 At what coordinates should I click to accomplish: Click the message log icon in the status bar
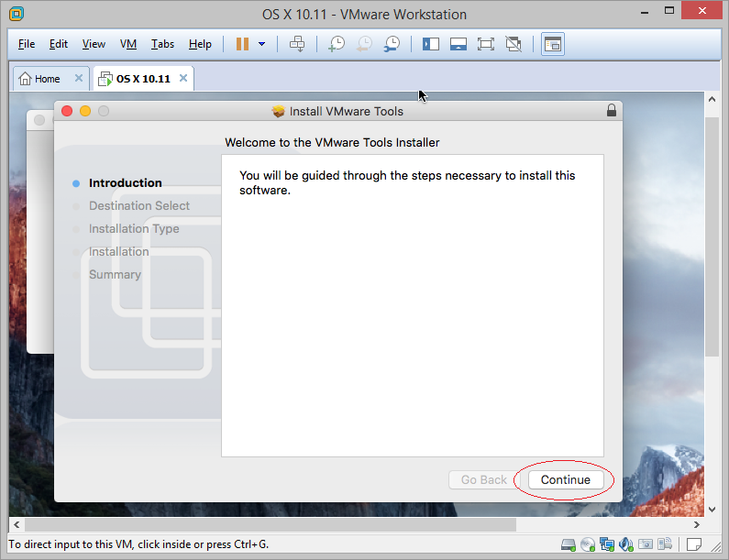coord(693,544)
